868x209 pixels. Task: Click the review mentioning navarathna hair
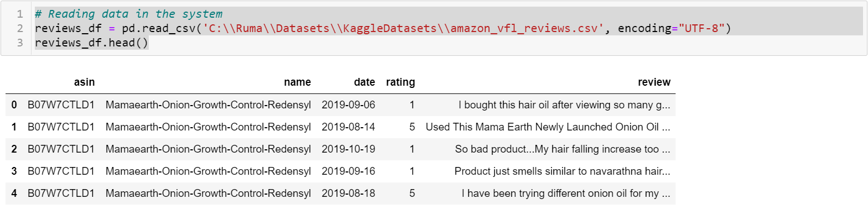pyautogui.click(x=562, y=171)
